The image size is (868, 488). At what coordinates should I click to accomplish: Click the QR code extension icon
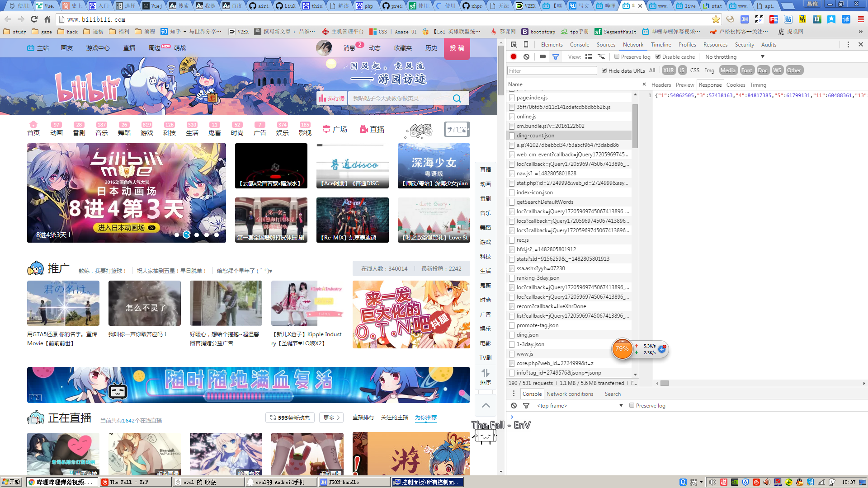point(759,19)
